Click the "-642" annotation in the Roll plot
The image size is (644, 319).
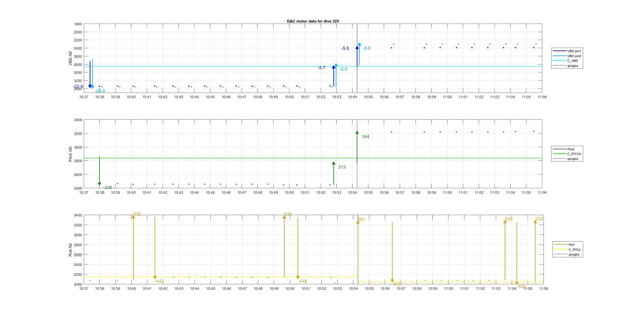159,281
